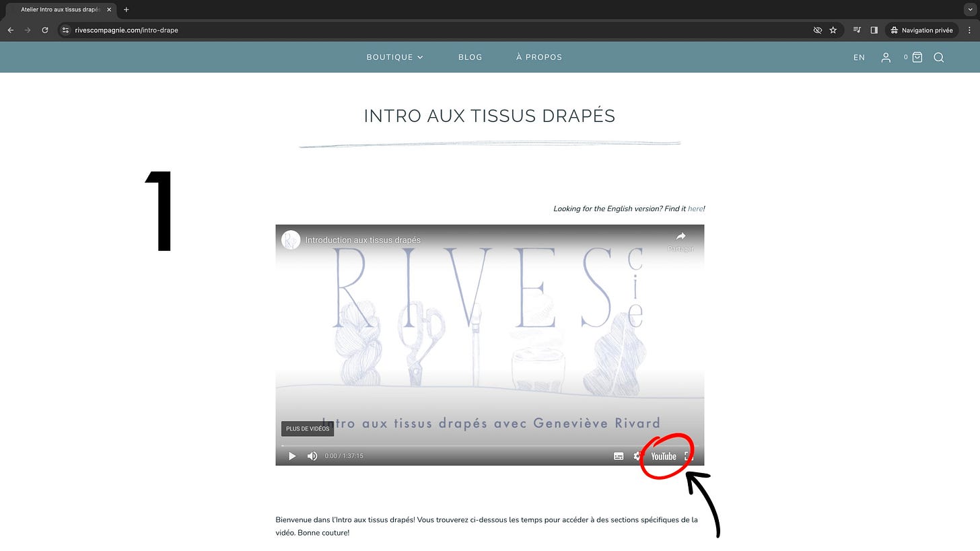Click the Intro aux tissus drapés heading
The height and width of the screenshot is (551, 980).
(x=489, y=116)
